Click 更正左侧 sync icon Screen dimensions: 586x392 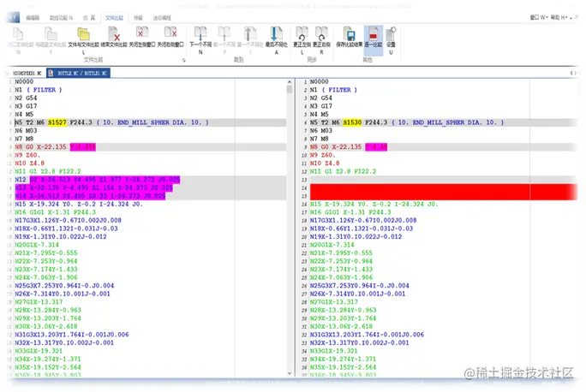point(302,33)
